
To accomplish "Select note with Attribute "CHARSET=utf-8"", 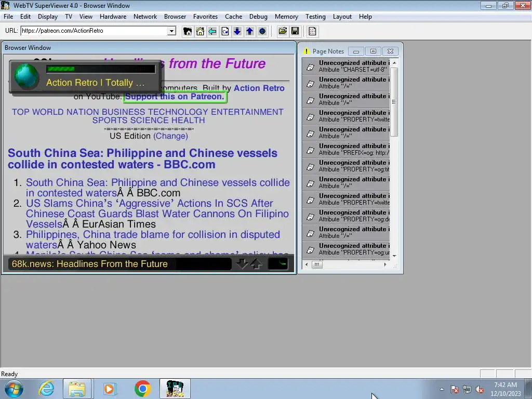I will tap(345, 66).
